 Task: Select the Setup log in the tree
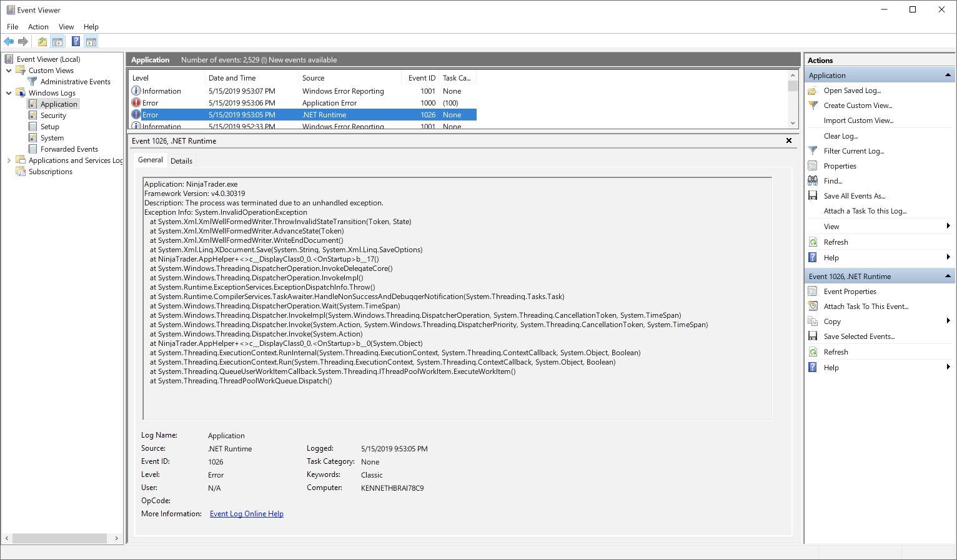(50, 127)
